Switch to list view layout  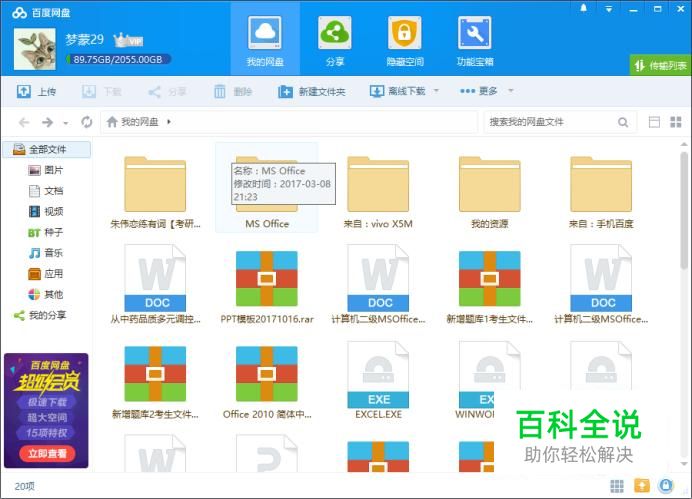[x=654, y=122]
